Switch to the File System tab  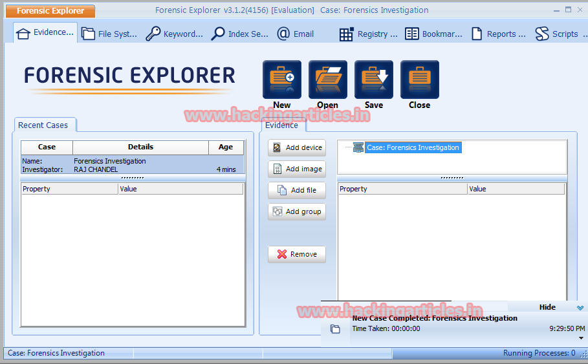[x=109, y=34]
